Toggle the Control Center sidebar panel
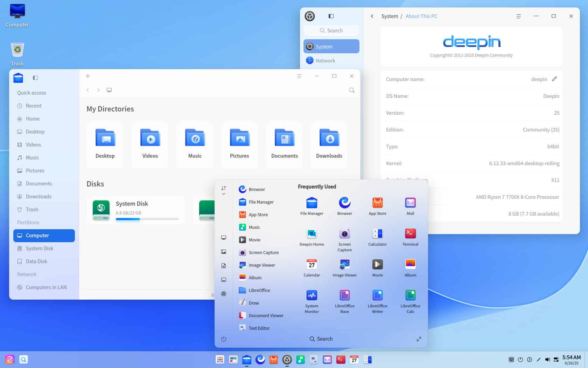 [331, 16]
